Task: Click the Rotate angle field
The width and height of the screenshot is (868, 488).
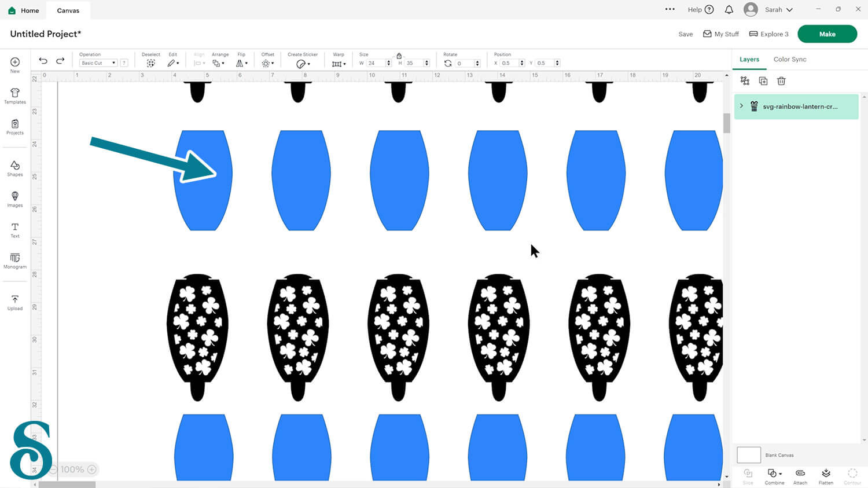Action: tap(465, 63)
